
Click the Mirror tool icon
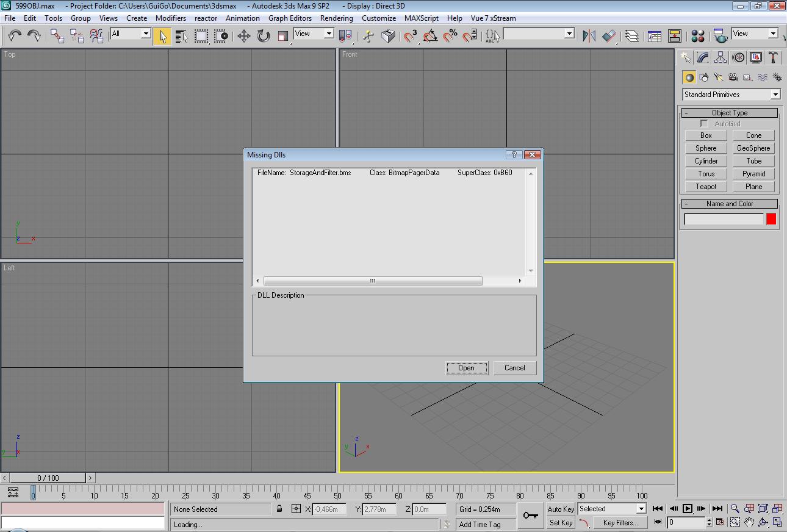(589, 36)
